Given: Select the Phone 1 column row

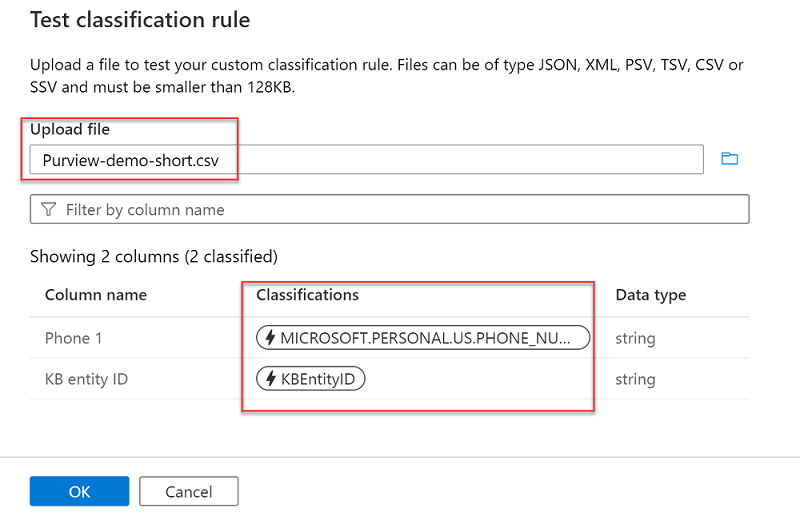Looking at the screenshot, I should (x=74, y=338).
